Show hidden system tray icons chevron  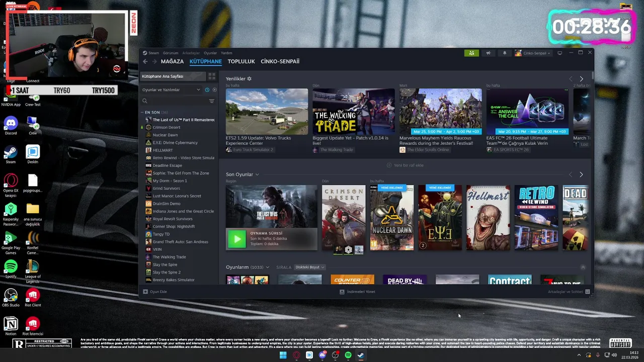pos(579,355)
